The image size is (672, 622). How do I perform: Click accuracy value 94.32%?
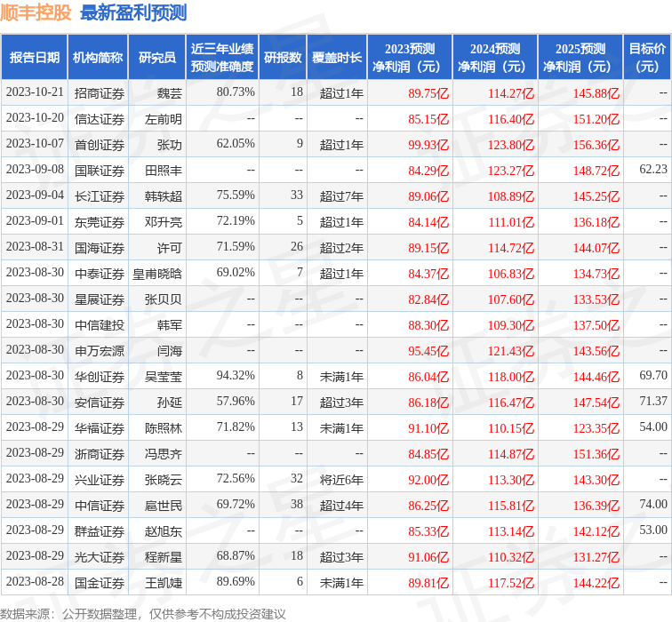click(x=236, y=376)
